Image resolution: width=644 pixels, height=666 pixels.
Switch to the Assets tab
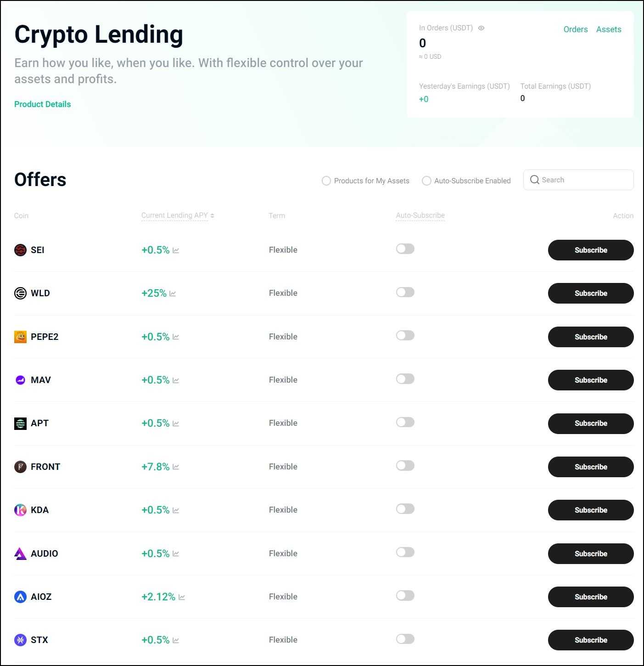[609, 29]
